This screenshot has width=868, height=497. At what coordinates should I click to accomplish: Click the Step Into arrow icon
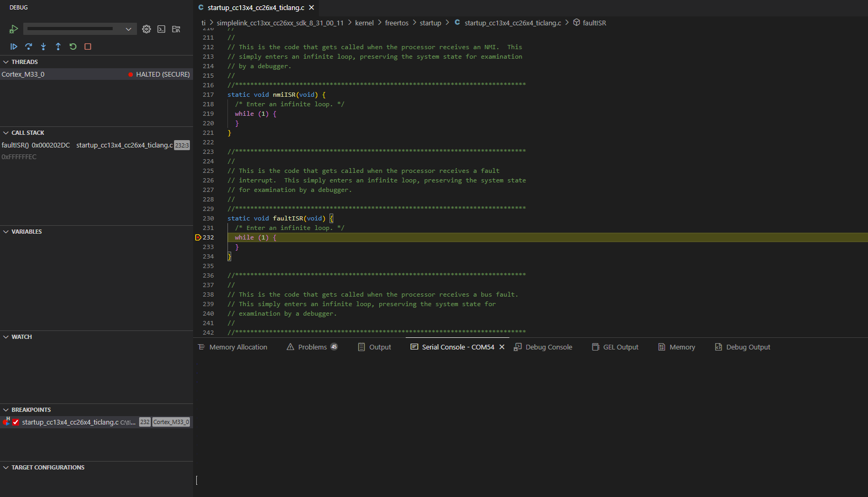(43, 47)
